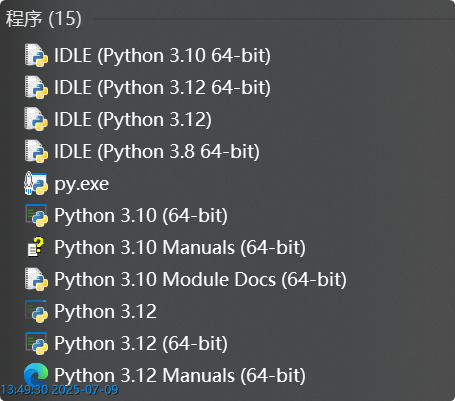Click the Python 3.12 (64-bit) console icon
Image resolution: width=455 pixels, height=401 pixels.
click(36, 343)
